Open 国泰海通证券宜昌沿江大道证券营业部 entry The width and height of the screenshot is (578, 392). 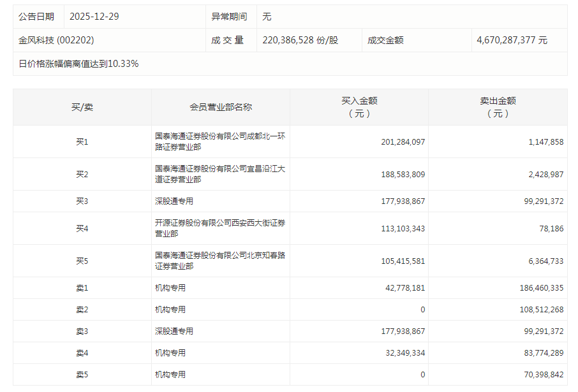pos(219,174)
